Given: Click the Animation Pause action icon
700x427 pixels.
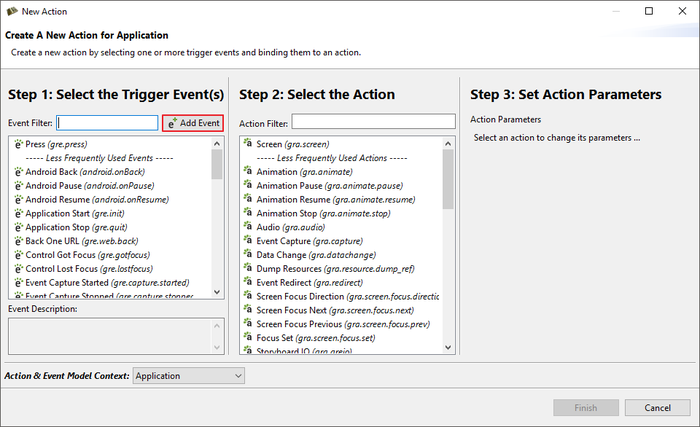Looking at the screenshot, I should [248, 184].
